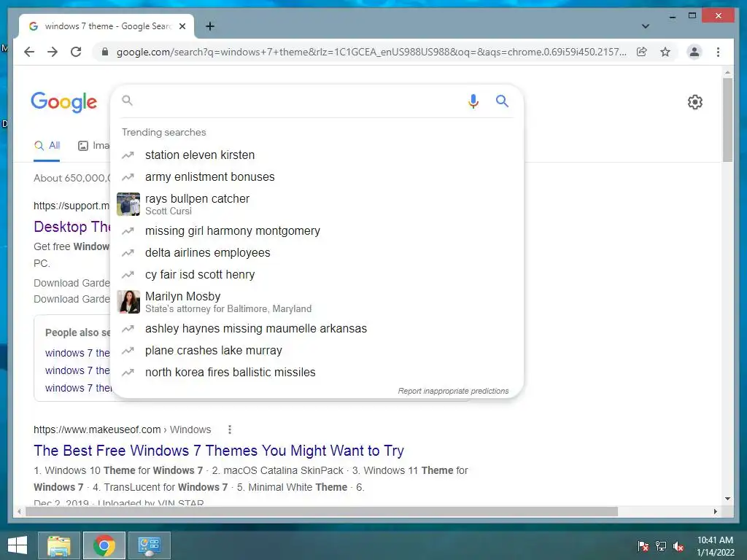This screenshot has width=747, height=560.
Task: Open 'The Best Free Windows 7 Themes' result
Action: (219, 451)
